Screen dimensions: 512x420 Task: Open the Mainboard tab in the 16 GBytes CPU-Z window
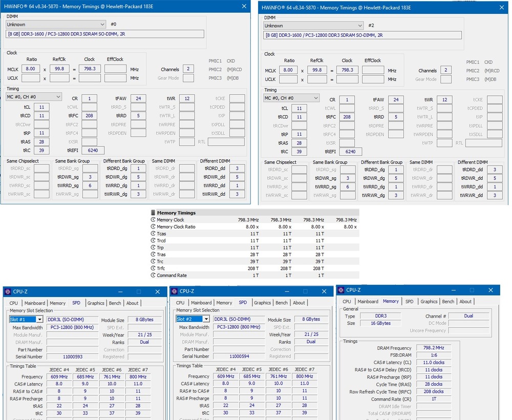point(368,302)
